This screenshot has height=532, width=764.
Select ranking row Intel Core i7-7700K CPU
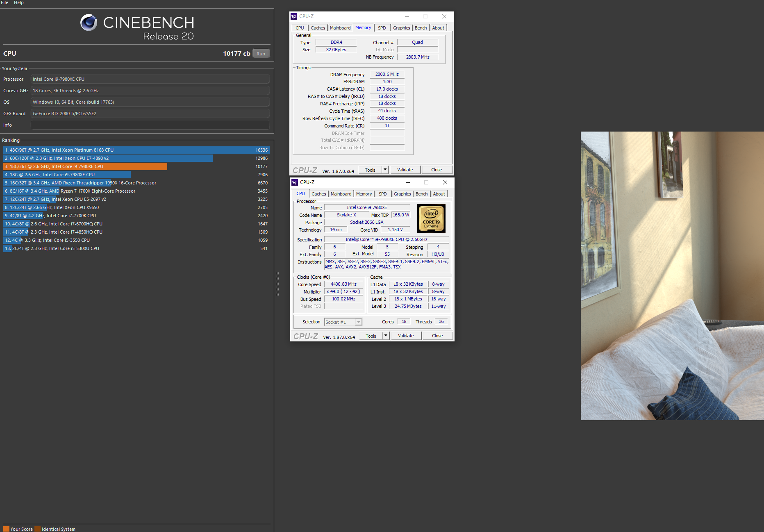(136, 216)
